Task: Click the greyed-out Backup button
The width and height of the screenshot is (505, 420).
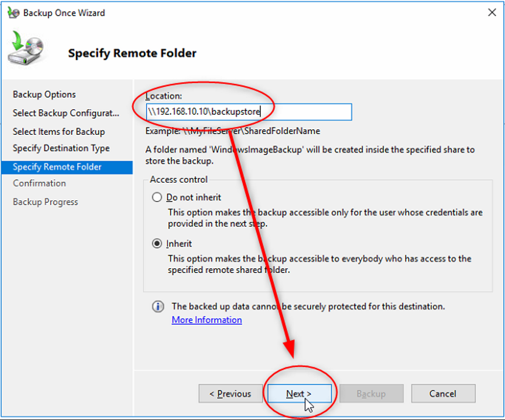Action: coord(371,394)
